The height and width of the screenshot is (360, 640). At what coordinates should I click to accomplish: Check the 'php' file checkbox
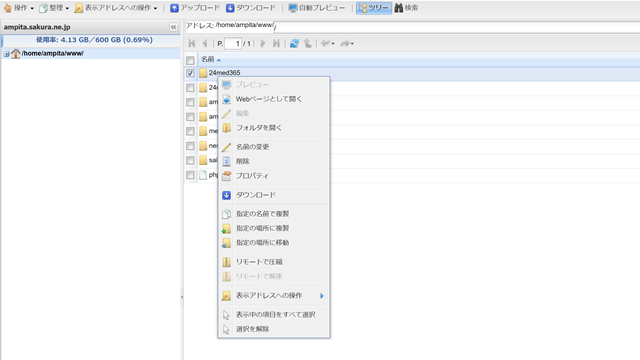coord(190,175)
